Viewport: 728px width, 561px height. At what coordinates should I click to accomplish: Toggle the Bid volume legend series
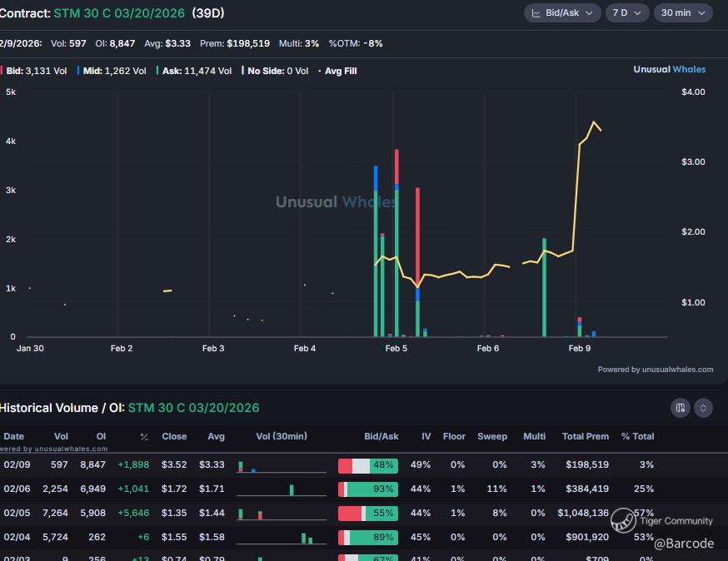(35, 72)
